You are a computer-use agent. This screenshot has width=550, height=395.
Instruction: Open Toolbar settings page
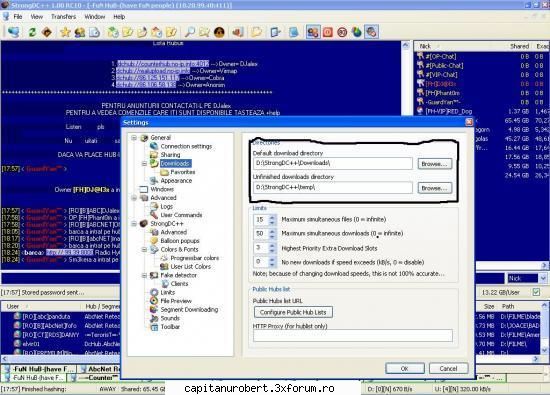click(x=170, y=327)
